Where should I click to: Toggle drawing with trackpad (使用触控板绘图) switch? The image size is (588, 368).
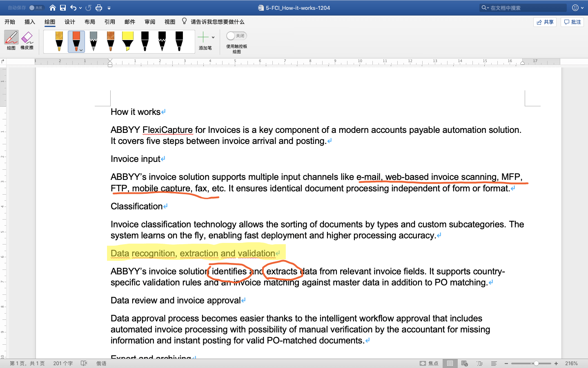tap(236, 36)
